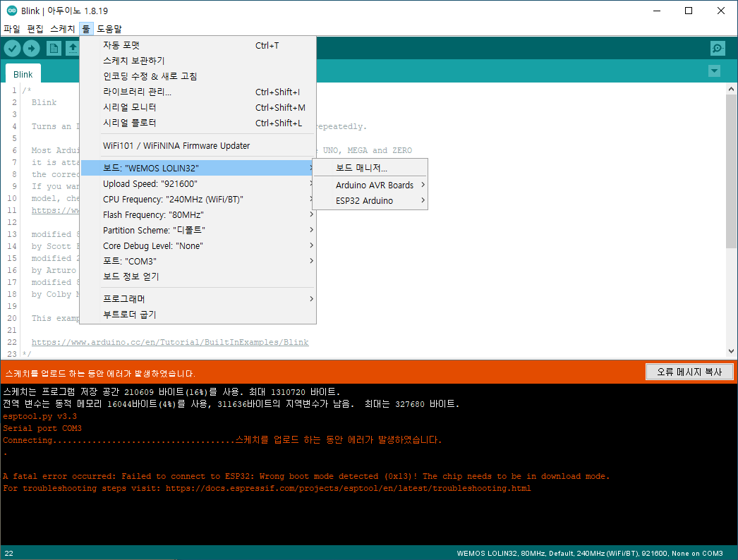Image resolution: width=738 pixels, height=560 pixels.
Task: Click the "Serial port COM3" console line
Action: [x=42, y=428]
